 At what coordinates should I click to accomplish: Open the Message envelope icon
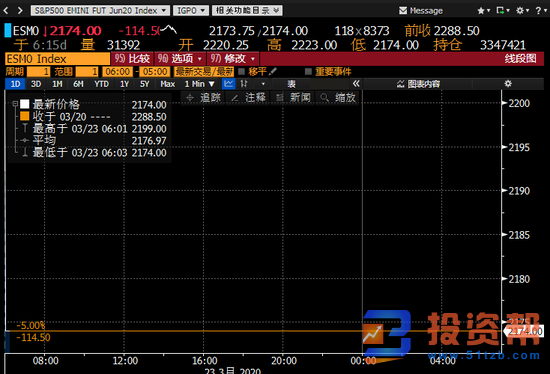click(x=403, y=11)
